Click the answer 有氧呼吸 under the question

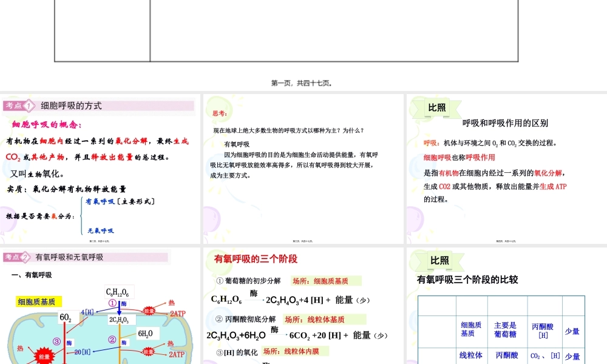click(237, 144)
